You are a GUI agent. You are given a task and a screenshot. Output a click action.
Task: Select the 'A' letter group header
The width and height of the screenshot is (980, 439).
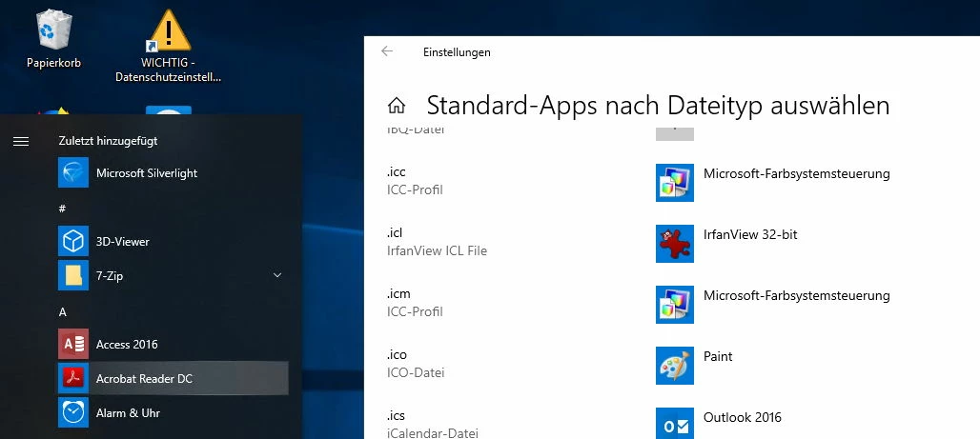tap(63, 312)
